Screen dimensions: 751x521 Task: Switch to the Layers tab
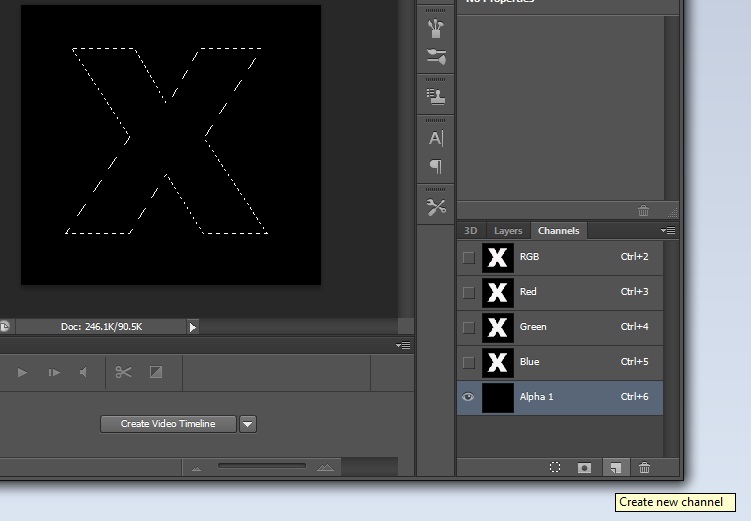coord(508,231)
